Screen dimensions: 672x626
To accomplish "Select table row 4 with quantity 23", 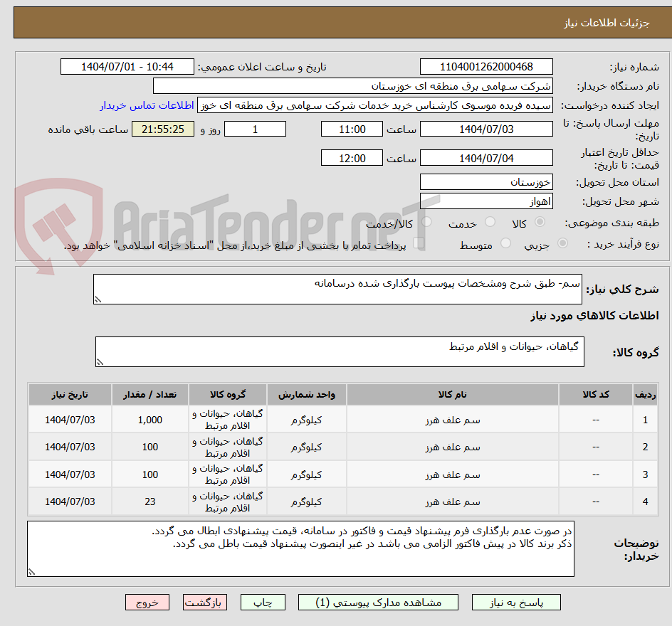I will (343, 502).
